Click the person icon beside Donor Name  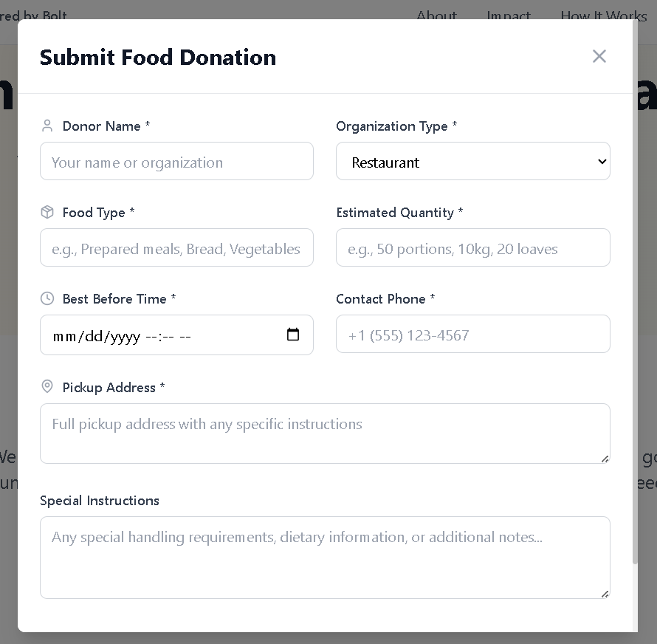pos(47,126)
